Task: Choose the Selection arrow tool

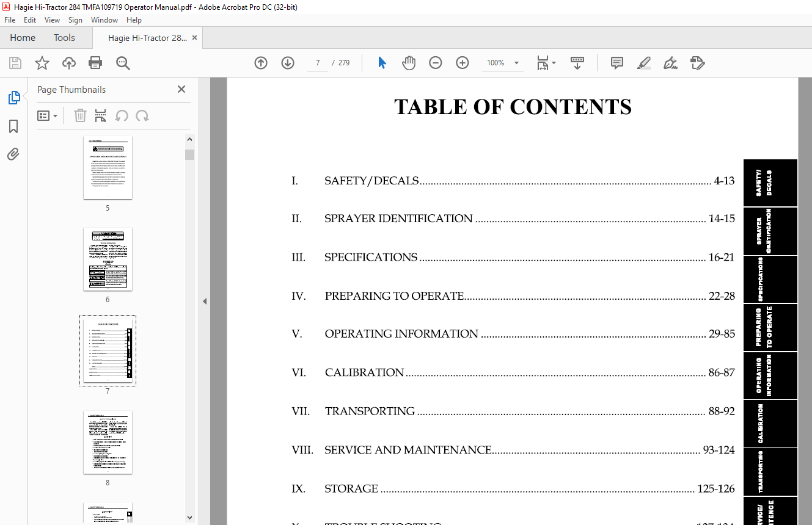Action: click(382, 63)
